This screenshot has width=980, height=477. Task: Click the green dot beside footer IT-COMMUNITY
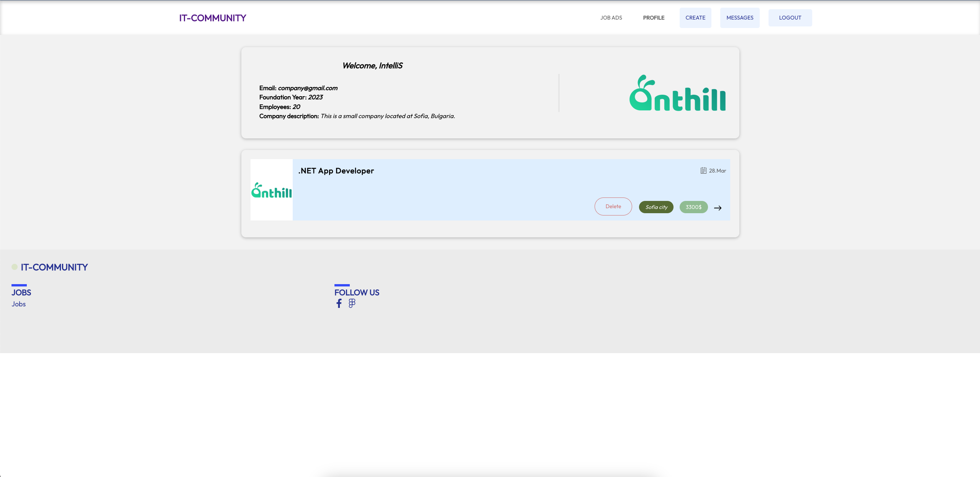click(15, 267)
